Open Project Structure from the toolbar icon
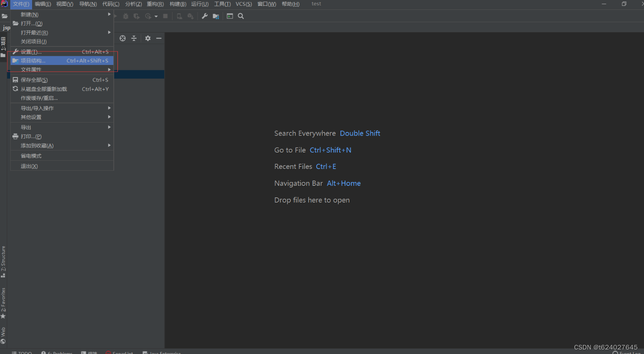644x354 pixels. coord(216,16)
